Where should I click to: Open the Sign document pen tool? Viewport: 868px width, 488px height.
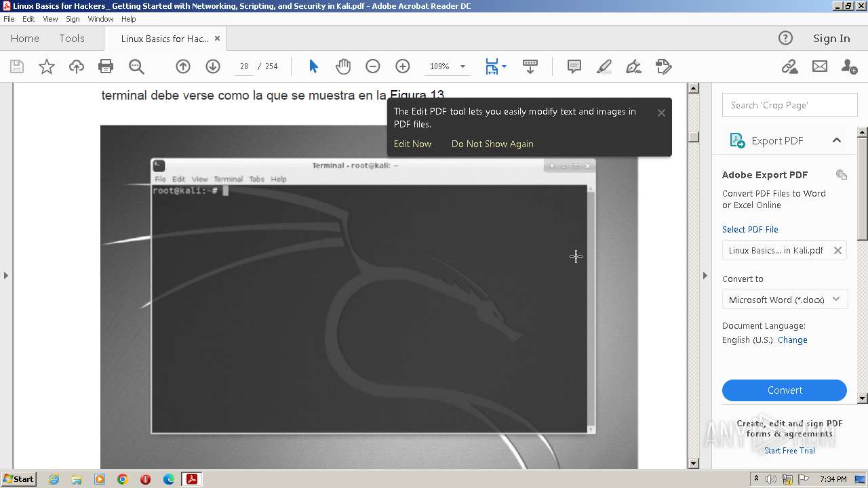pyautogui.click(x=633, y=66)
